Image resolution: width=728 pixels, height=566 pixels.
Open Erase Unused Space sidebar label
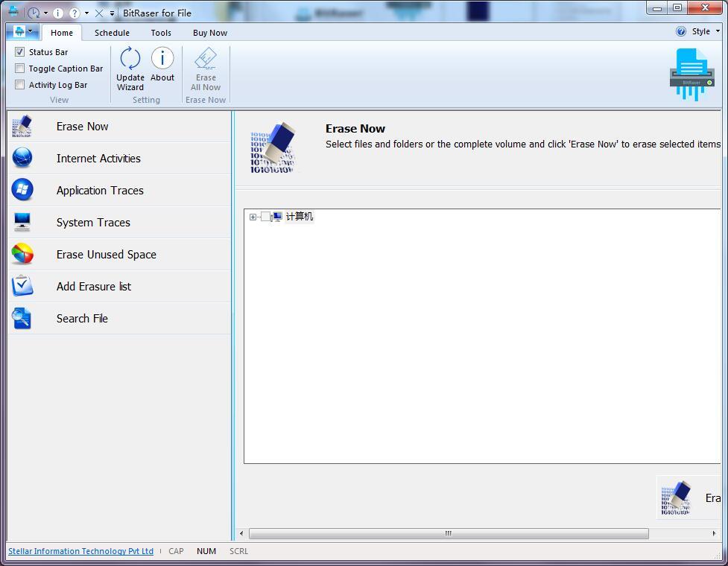pyautogui.click(x=106, y=254)
